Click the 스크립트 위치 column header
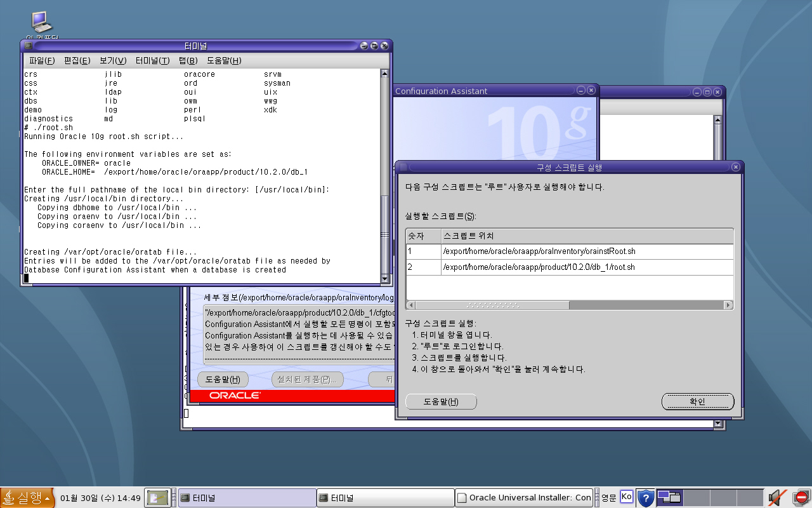 coord(587,236)
